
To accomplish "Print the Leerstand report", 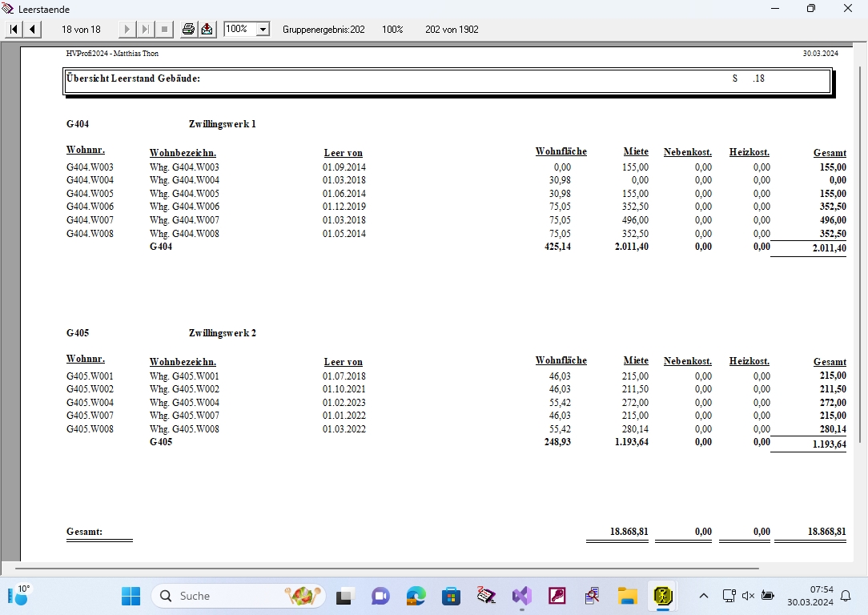I will (x=188, y=30).
